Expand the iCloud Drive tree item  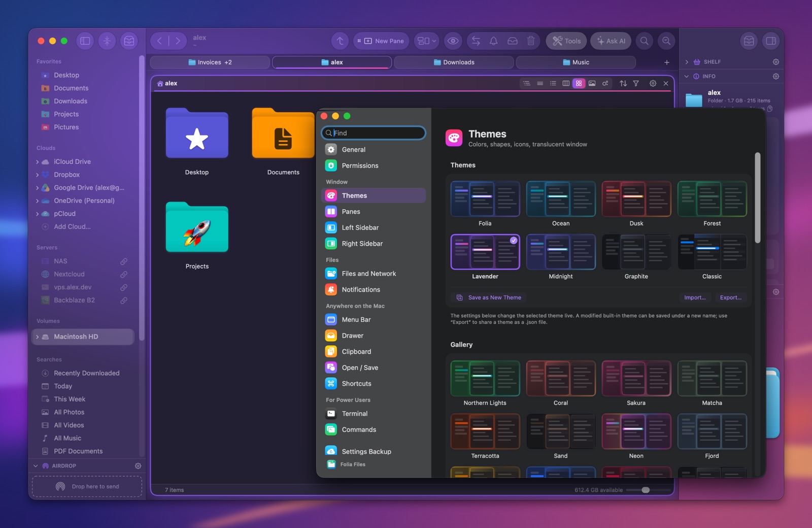click(37, 162)
